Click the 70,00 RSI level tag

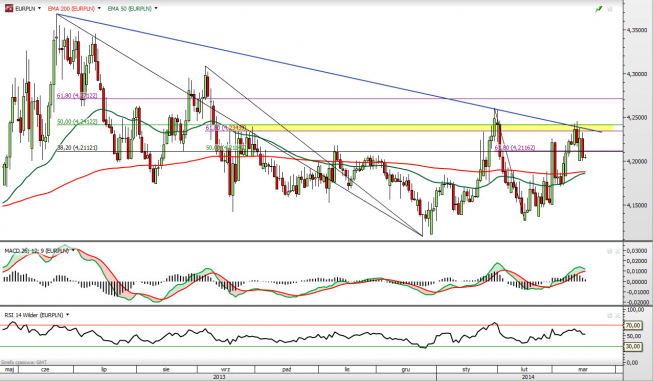point(633,325)
